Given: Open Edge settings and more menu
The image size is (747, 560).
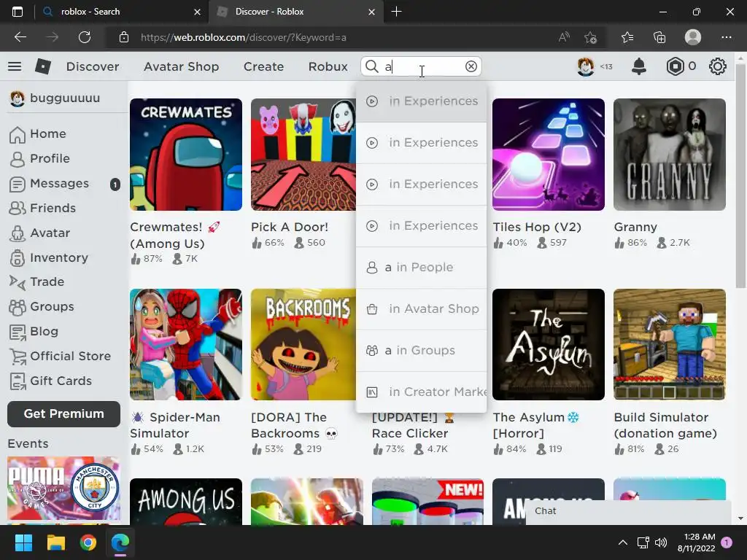Looking at the screenshot, I should 726,37.
